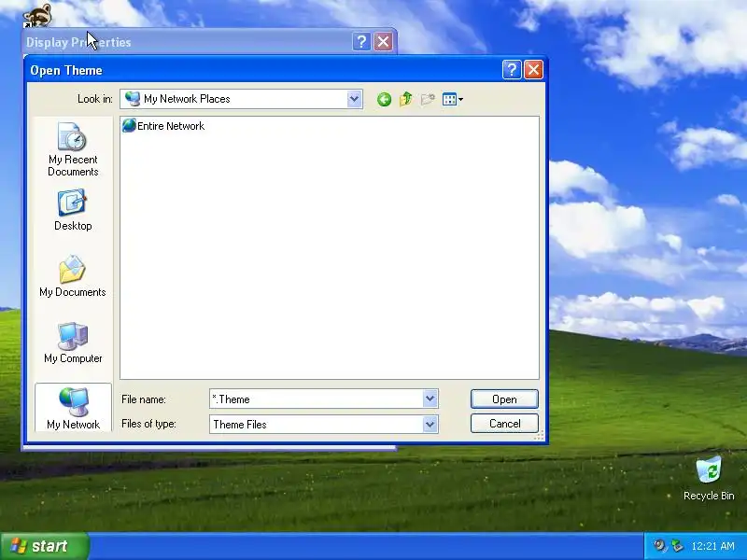Image resolution: width=747 pixels, height=560 pixels.
Task: Create New Folder toolbar icon
Action: coord(428,99)
